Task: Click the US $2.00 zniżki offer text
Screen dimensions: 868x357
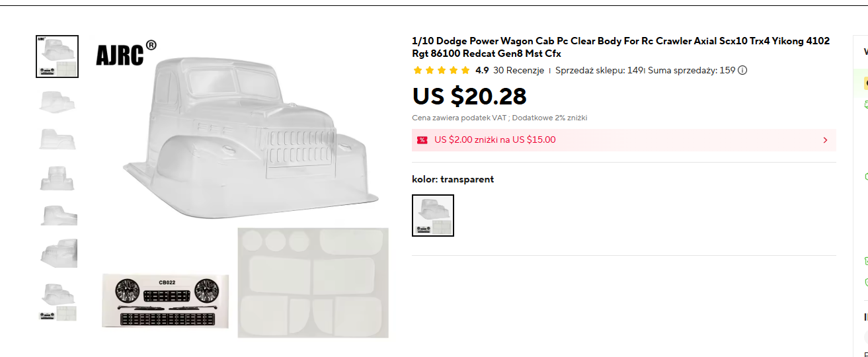Action: point(494,140)
